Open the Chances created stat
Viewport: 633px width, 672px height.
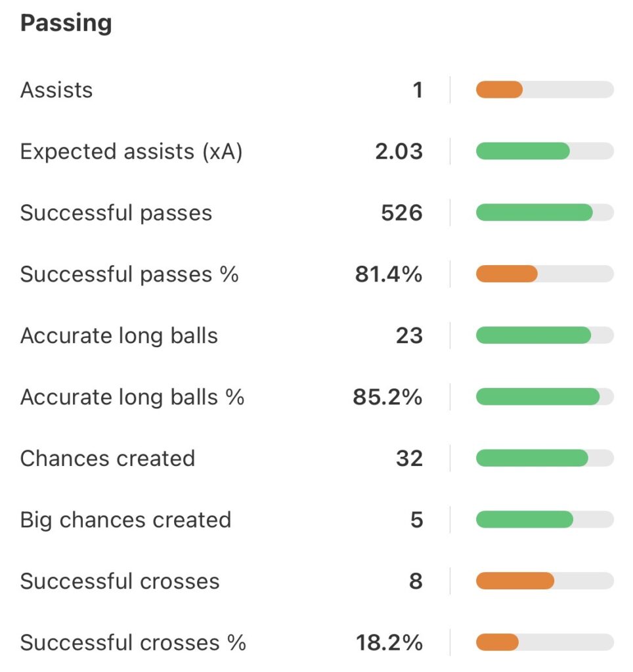[108, 458]
